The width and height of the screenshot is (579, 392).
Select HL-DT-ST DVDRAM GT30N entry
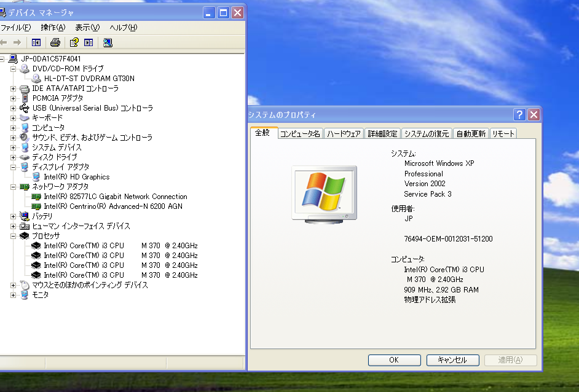[x=89, y=78]
